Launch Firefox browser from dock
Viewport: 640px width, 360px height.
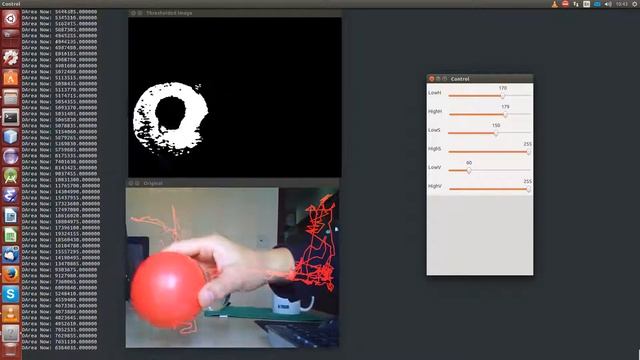11,275
